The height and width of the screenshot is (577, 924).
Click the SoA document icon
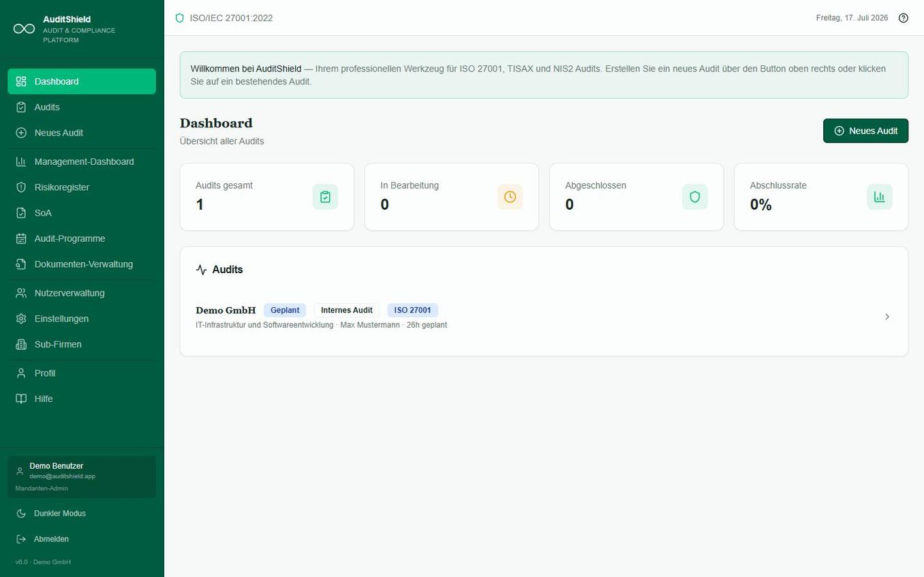point(21,213)
